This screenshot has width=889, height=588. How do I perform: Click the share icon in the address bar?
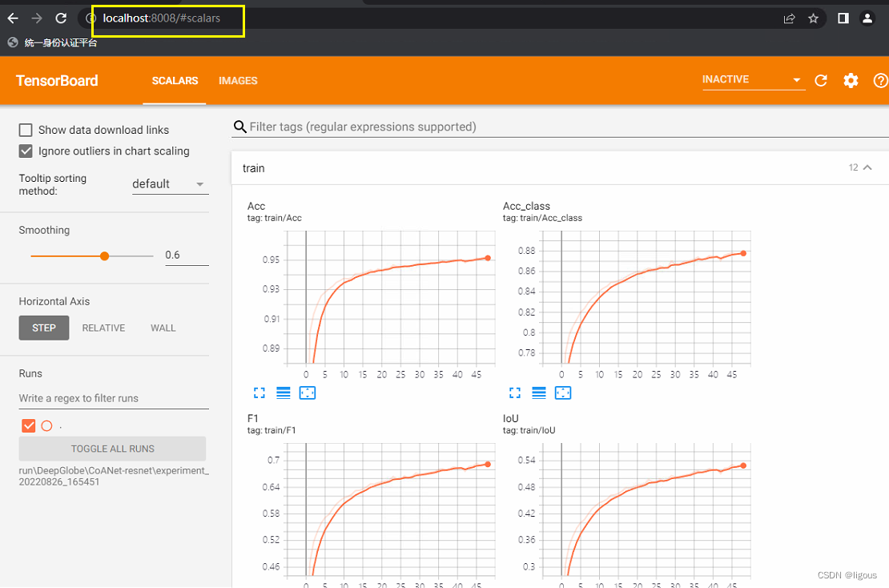tap(789, 18)
